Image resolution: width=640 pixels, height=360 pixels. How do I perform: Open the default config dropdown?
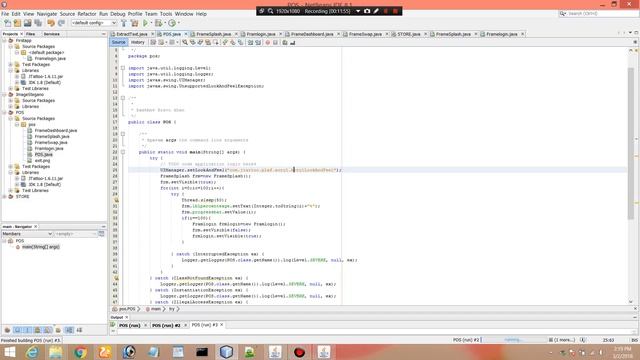tap(94, 23)
